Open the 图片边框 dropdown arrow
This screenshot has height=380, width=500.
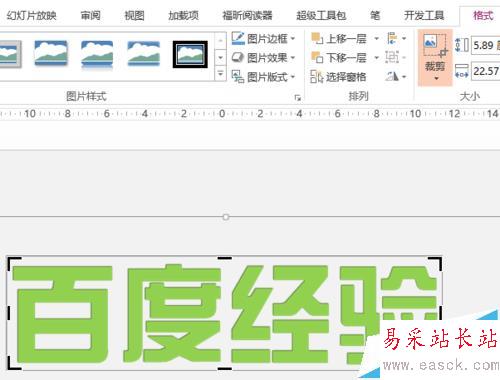pyautogui.click(x=293, y=39)
